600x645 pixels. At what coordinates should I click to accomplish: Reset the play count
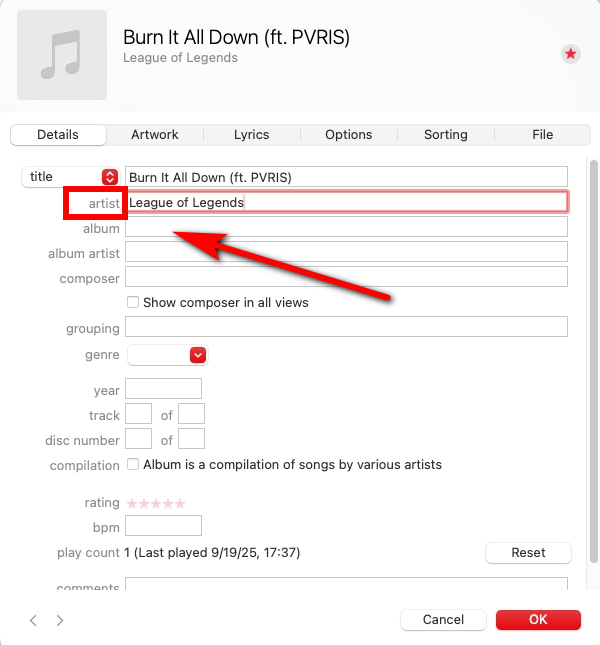(528, 552)
